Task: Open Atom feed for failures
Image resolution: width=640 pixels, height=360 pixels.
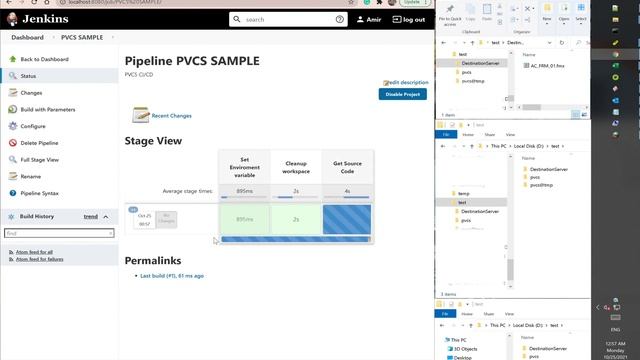Action: pyautogui.click(x=40, y=259)
